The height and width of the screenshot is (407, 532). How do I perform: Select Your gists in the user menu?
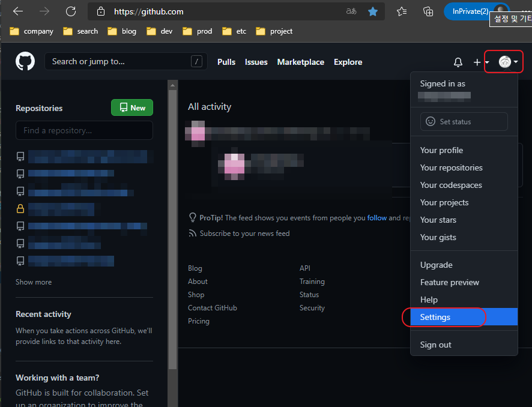(x=464, y=238)
